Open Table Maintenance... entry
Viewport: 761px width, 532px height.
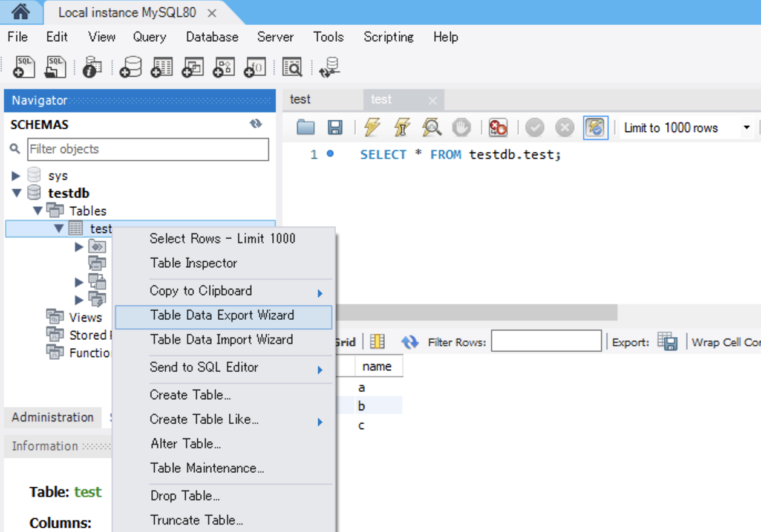[x=223, y=469]
